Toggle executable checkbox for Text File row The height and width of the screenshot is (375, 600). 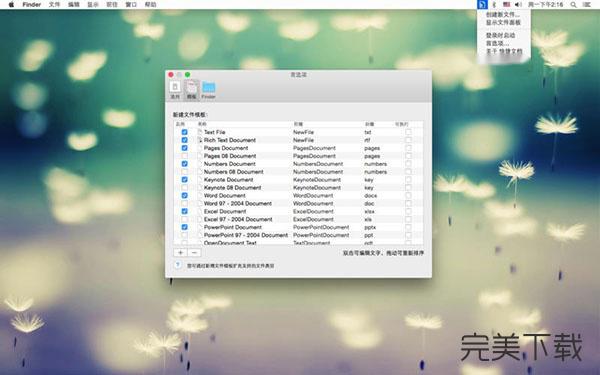coord(408,132)
